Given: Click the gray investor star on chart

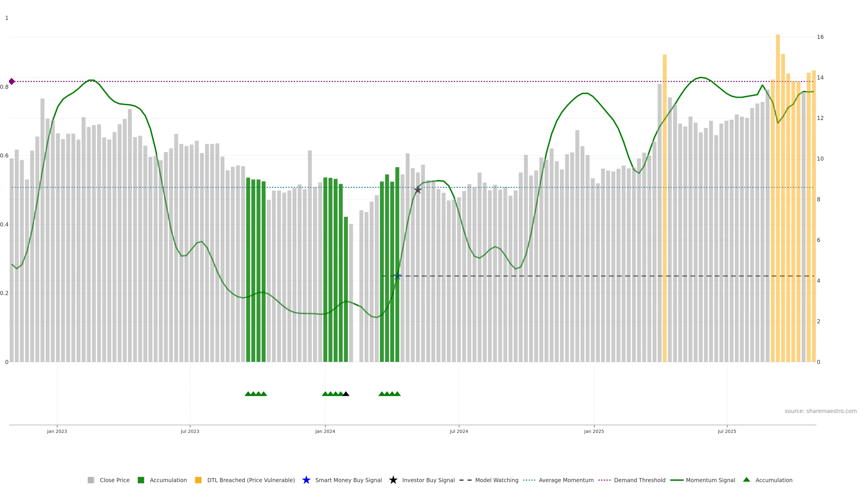Looking at the screenshot, I should (x=417, y=190).
